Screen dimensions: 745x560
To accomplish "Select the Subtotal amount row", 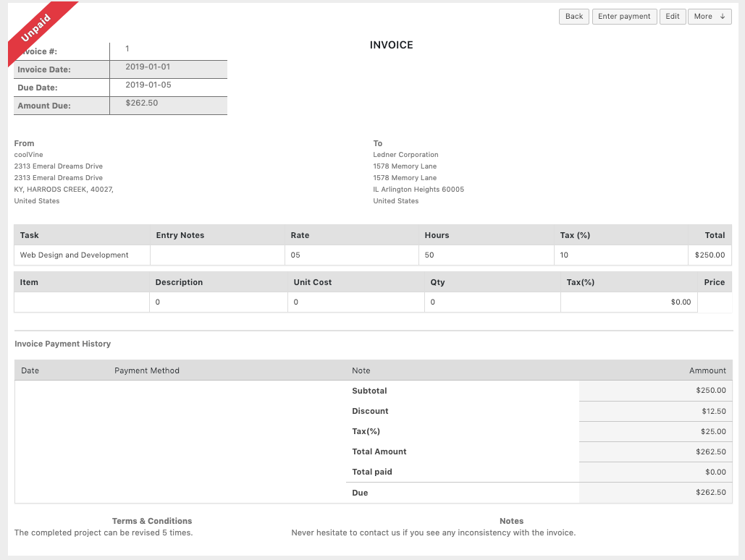I will click(x=655, y=390).
